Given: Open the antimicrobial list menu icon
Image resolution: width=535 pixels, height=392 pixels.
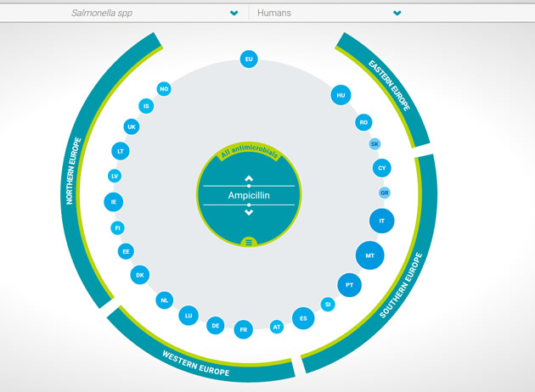Looking at the screenshot, I should 249,243.
